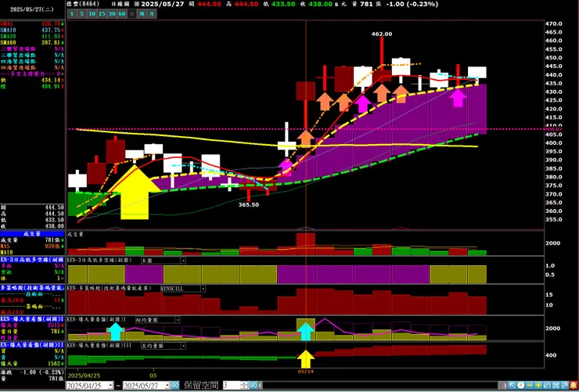Click the 爆大量 value 1562
Viewport: 579px width, 392px height.
click(54, 364)
